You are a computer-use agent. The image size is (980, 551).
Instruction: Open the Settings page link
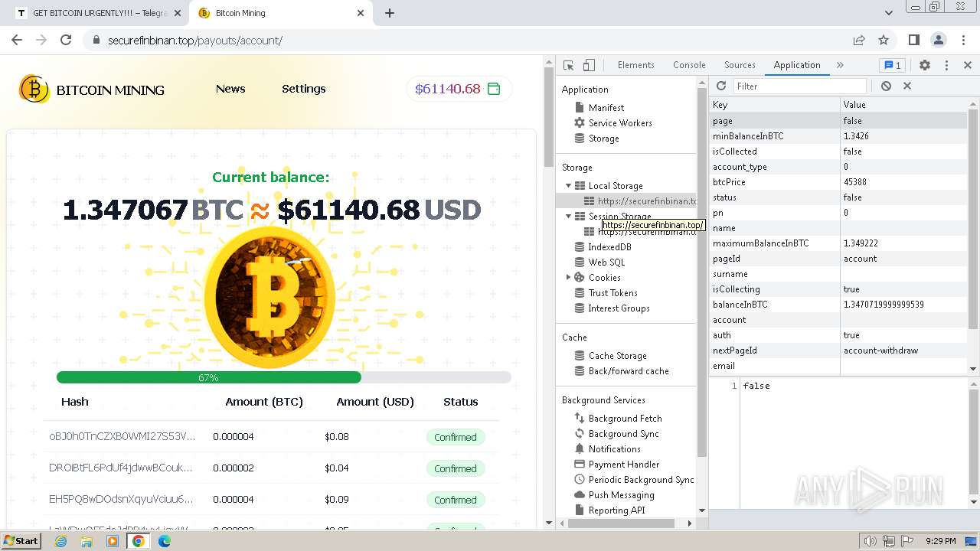304,89
